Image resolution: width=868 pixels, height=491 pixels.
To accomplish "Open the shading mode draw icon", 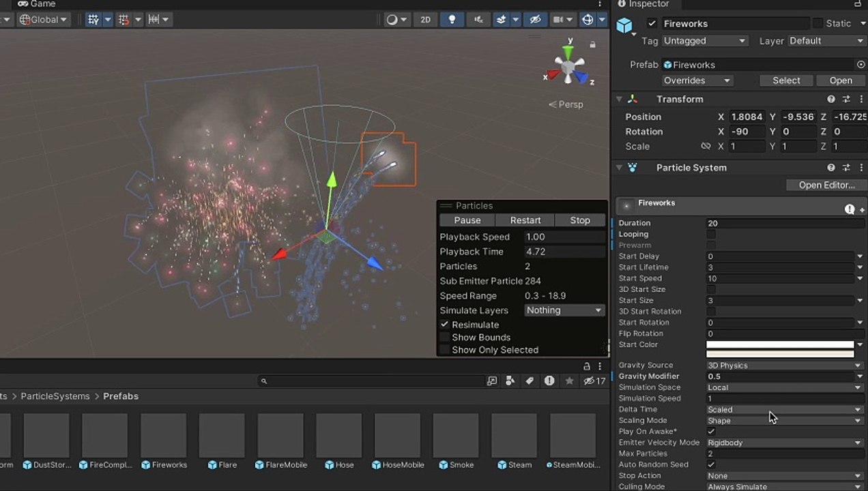I will click(392, 20).
